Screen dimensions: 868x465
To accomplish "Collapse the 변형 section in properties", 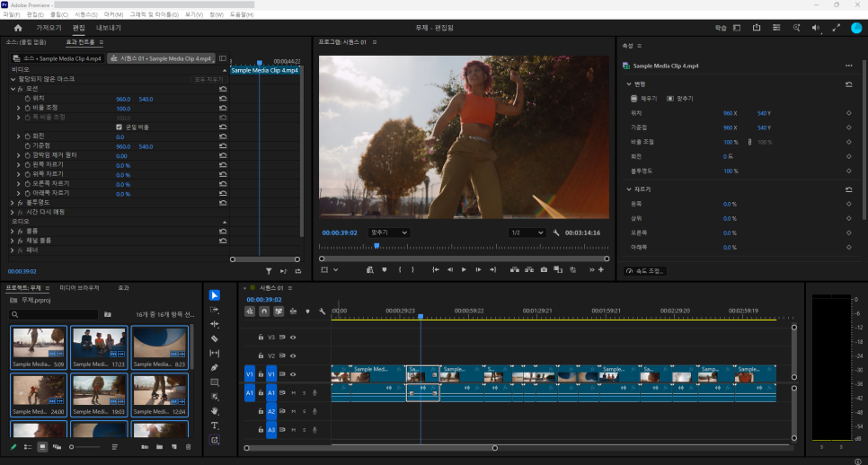I will [x=629, y=84].
